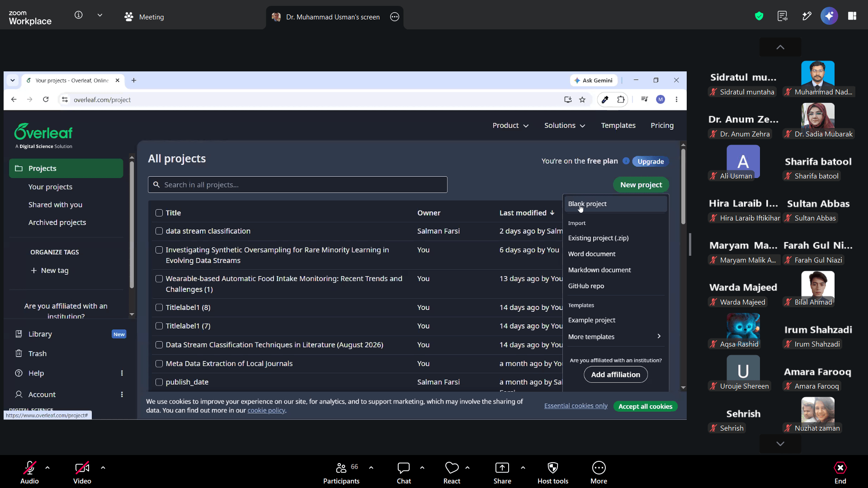Viewport: 868px width, 488px height.
Task: Unmute via the Audio microphone icon
Action: 29,468
